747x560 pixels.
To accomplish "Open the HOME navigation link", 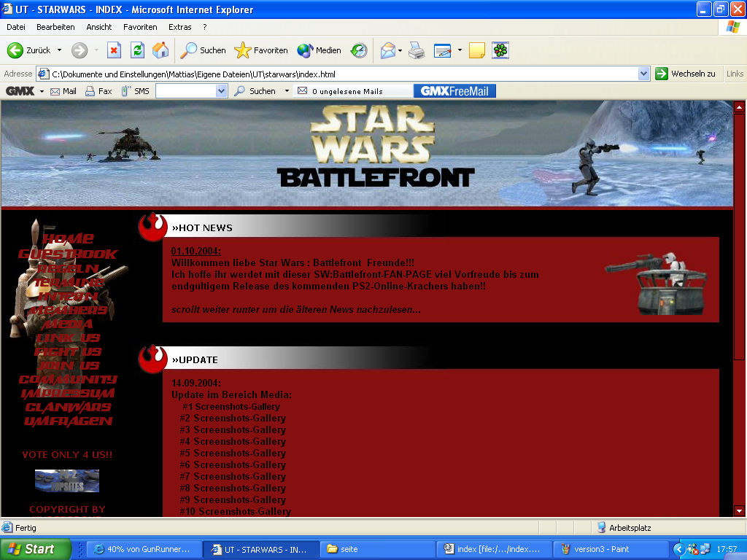I will click(68, 238).
